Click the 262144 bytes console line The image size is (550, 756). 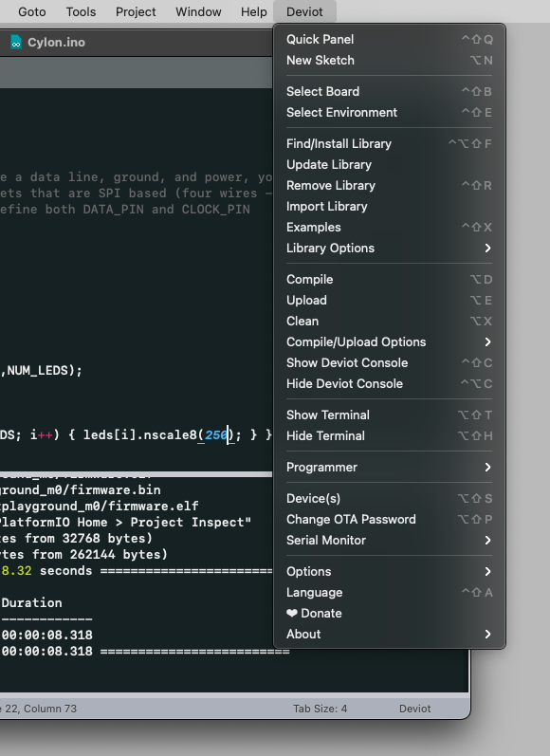coord(83,555)
